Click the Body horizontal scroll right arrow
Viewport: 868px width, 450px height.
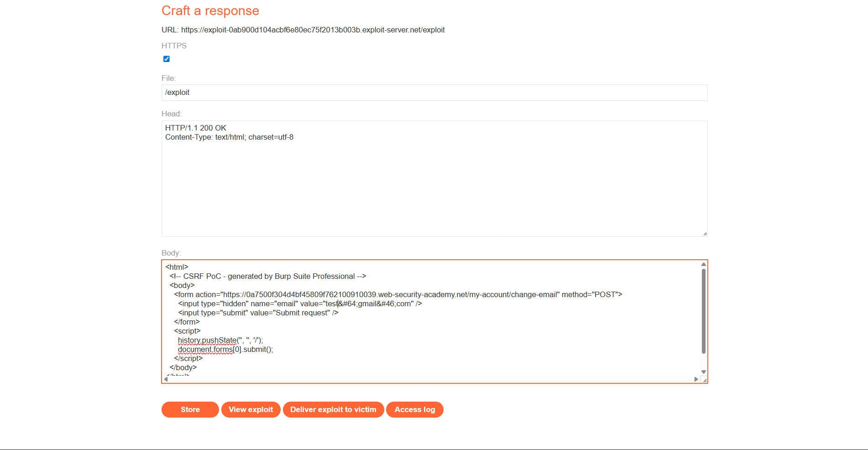point(696,379)
